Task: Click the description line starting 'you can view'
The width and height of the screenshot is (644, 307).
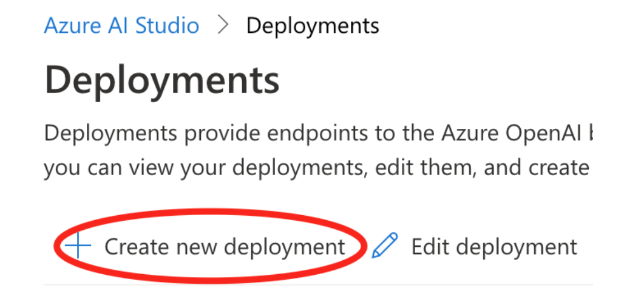Action: point(316,167)
